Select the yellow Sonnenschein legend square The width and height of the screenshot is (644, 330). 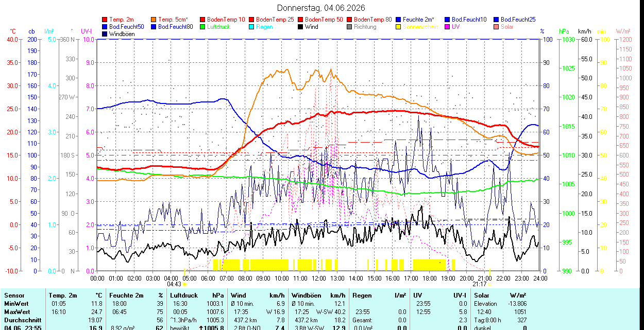tap(398, 27)
